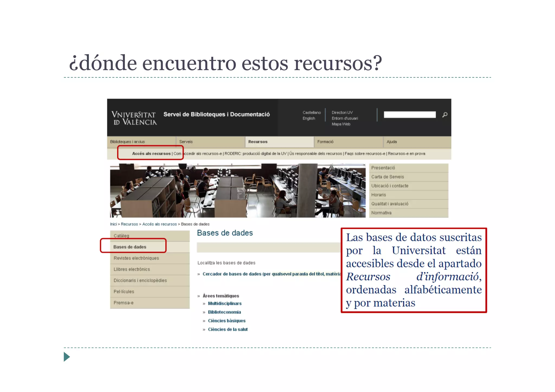Open Ús responsable dels recursos

click(x=315, y=154)
